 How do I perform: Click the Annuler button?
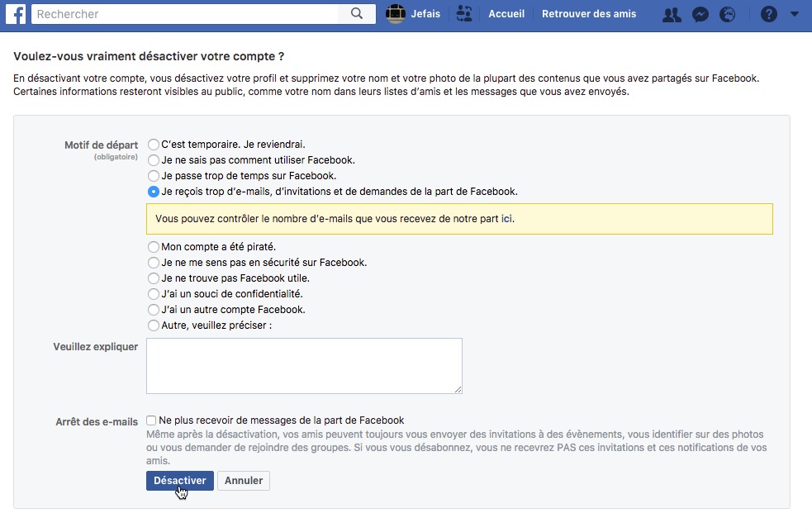244,481
